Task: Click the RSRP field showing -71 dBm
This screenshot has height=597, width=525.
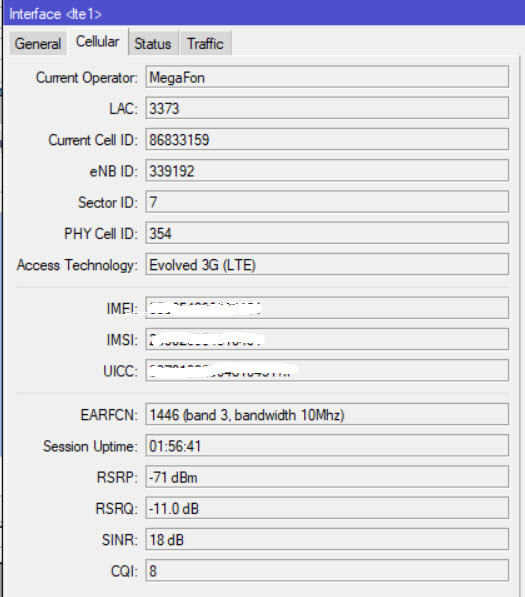Action: pyautogui.click(x=327, y=477)
